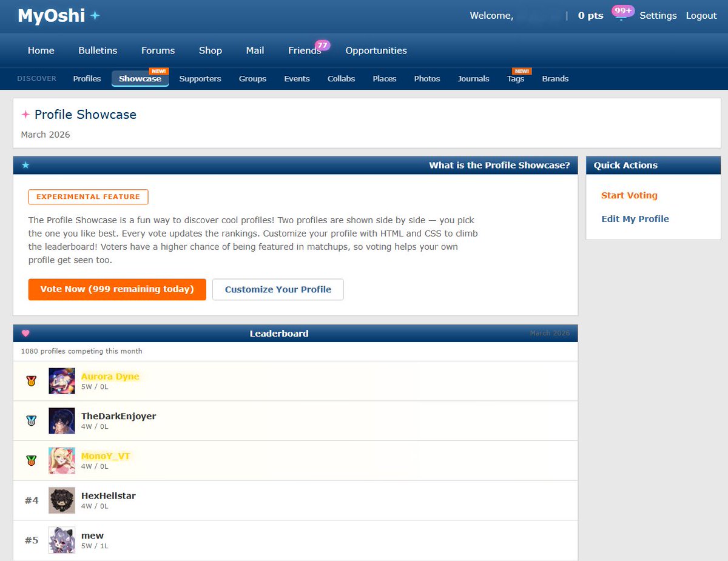
Task: Open Aurora Dyne's avatar thumbnail
Action: (62, 381)
